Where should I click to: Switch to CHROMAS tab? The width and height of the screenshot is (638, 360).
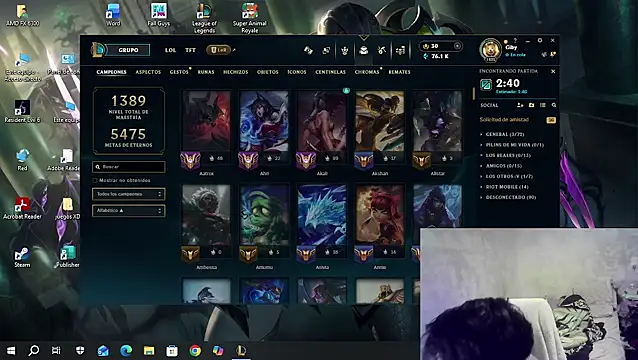pyautogui.click(x=367, y=72)
